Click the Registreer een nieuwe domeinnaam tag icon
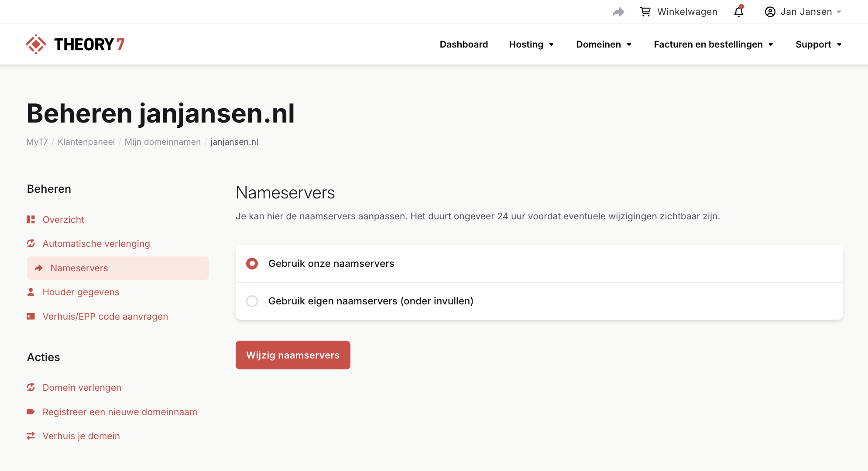Screen dimensions: 868x471 [31, 412]
